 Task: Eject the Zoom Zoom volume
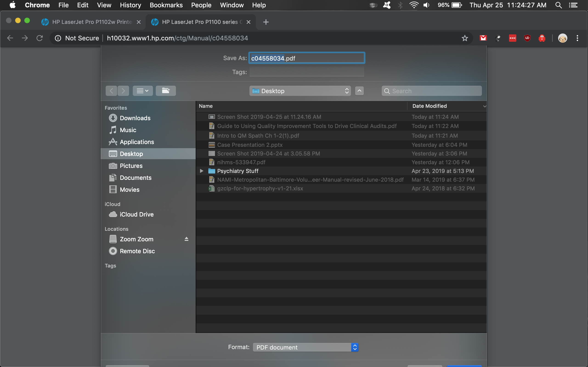186,239
